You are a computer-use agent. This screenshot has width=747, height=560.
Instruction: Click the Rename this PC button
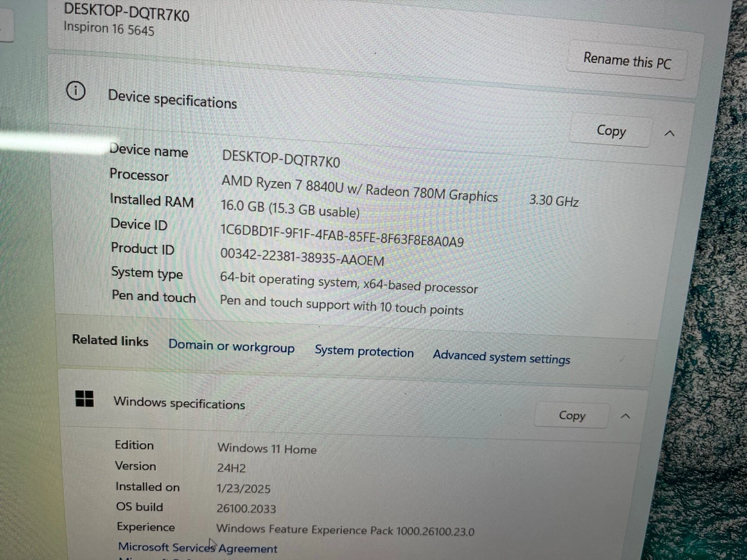point(627,61)
